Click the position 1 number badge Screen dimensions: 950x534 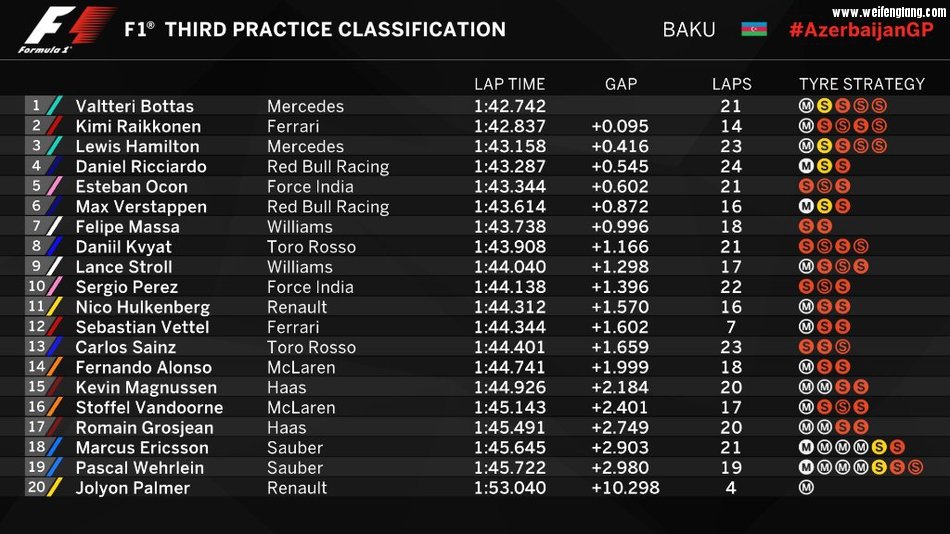pyautogui.click(x=37, y=106)
